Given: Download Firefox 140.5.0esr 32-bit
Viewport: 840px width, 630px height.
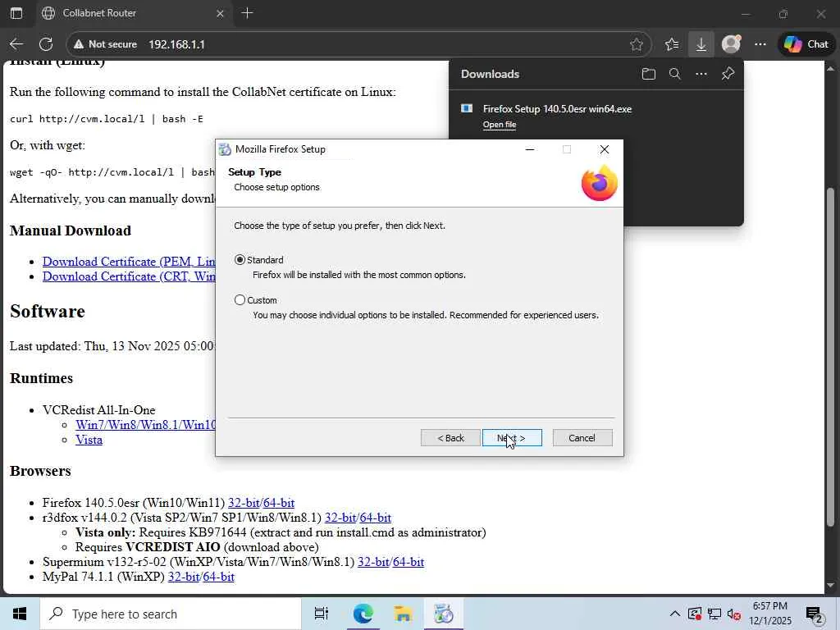Looking at the screenshot, I should 244,503.
